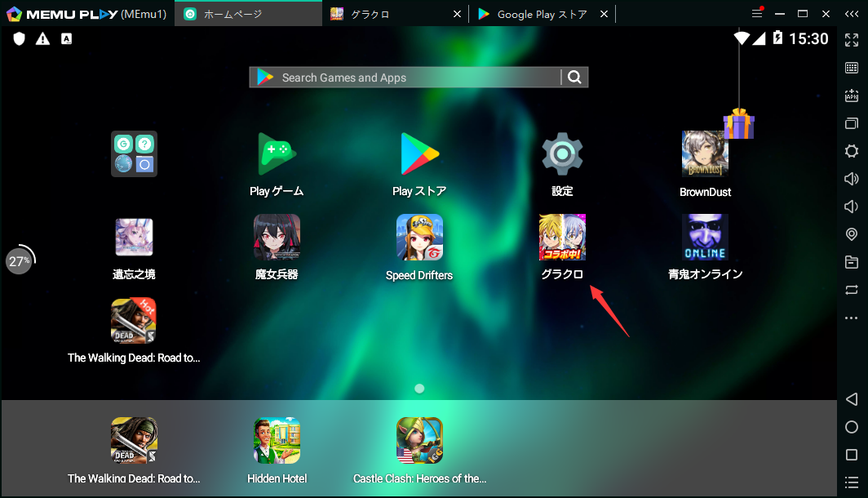This screenshot has height=498, width=868.
Task: Open the virtual GPS location tool
Action: click(x=852, y=234)
